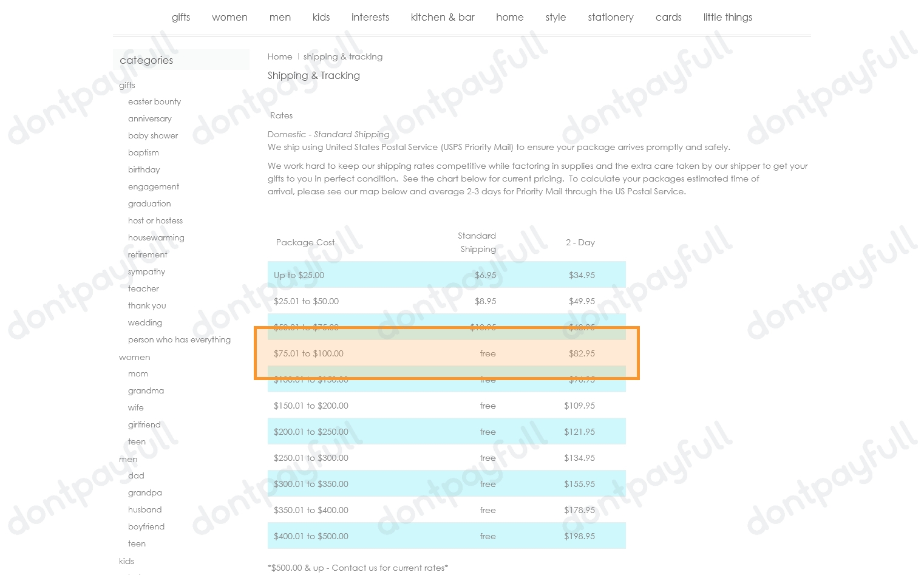Open the teen category under women
Image resolution: width=924 pixels, height=575 pixels.
coord(137,442)
